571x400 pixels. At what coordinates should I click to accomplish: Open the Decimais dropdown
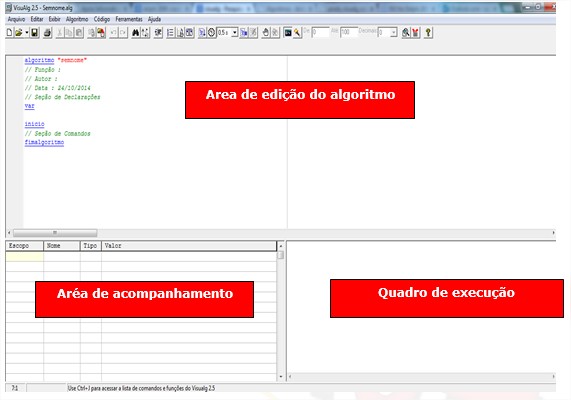coord(393,33)
